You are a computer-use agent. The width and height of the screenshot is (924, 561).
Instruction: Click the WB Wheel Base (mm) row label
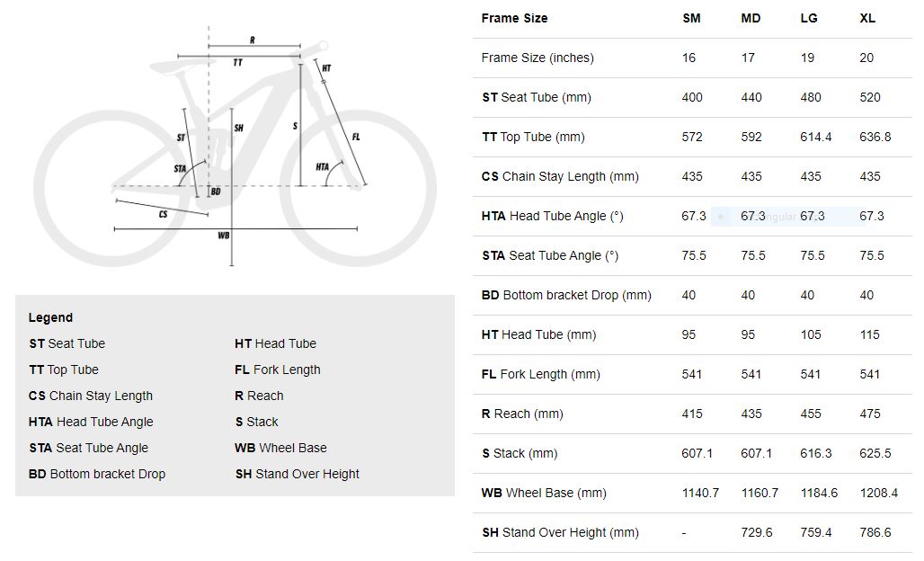click(544, 493)
